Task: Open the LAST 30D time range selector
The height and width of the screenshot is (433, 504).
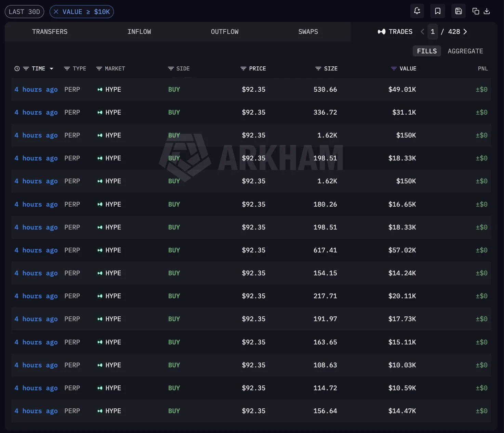Action: click(x=24, y=12)
